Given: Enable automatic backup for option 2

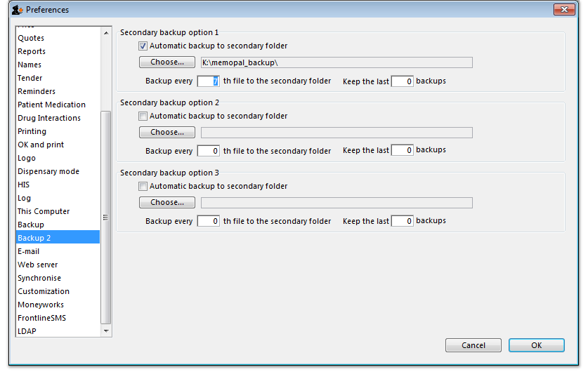Looking at the screenshot, I should (143, 116).
